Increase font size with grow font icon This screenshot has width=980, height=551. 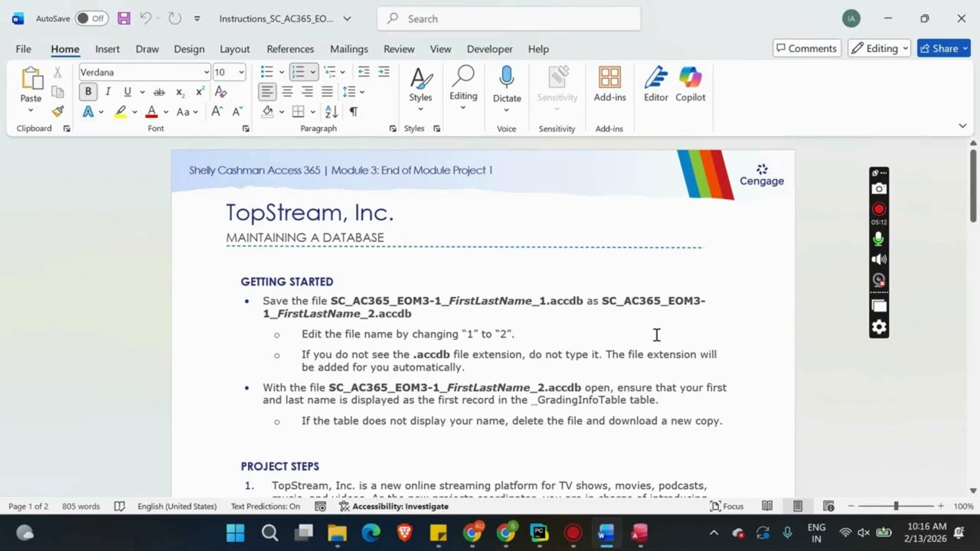(x=217, y=112)
